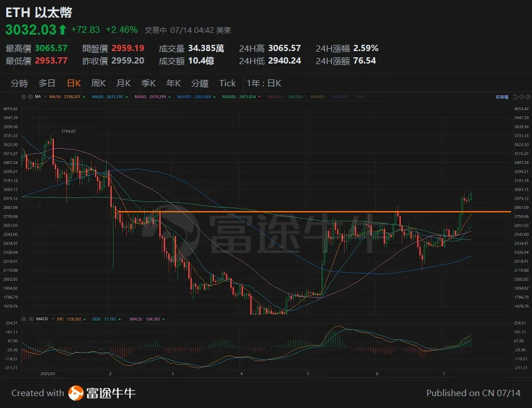Open MA indicator settings gear
This screenshot has height=408, width=532.
point(23,96)
